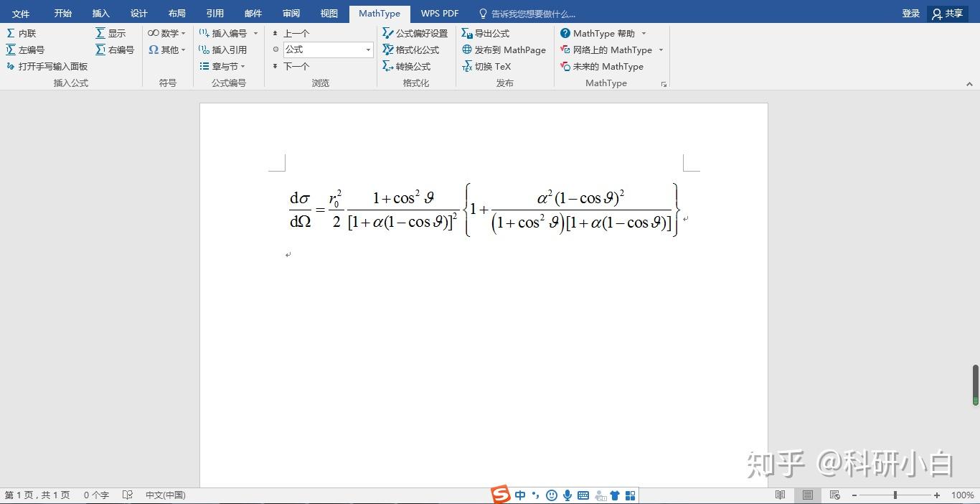980x504 pixels.
Task: Click the vertical scrollbar thumb
Action: click(976, 385)
